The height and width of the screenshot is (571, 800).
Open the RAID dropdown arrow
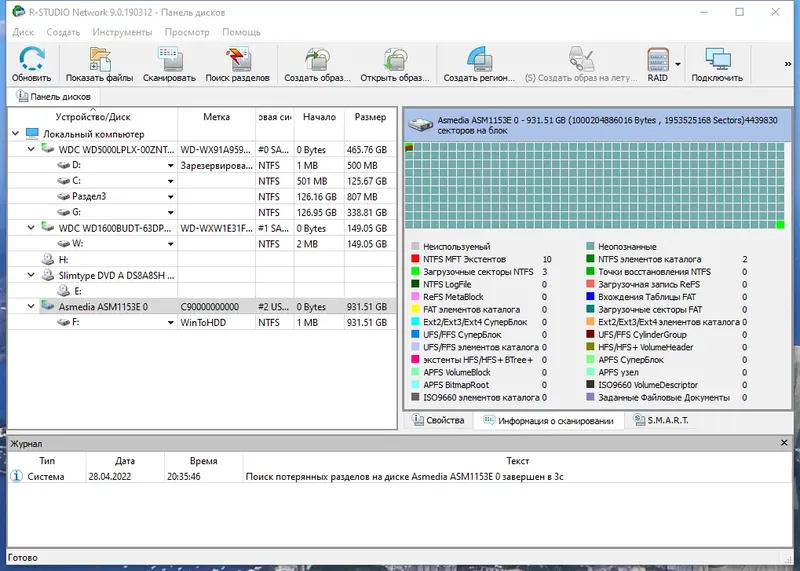click(x=678, y=64)
